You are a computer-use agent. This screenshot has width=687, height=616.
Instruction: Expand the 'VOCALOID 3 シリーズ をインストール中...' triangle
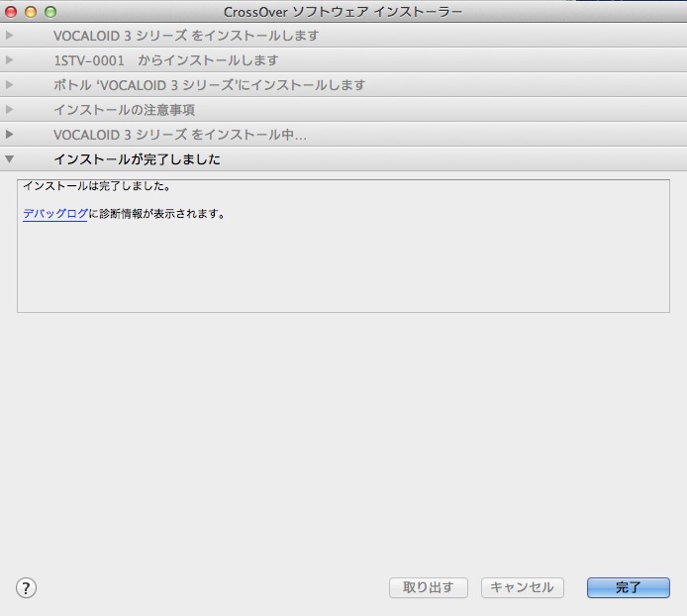pos(9,134)
